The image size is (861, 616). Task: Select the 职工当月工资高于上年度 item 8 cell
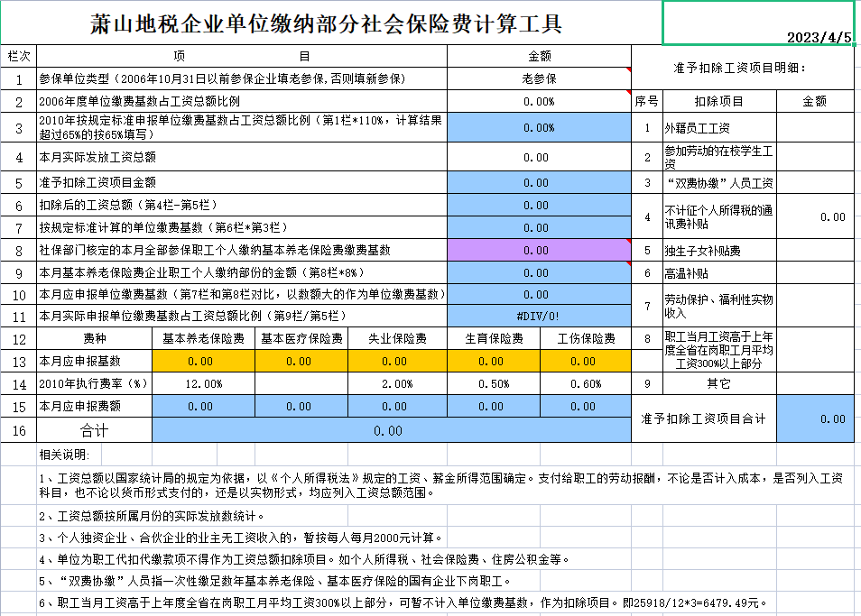(719, 349)
